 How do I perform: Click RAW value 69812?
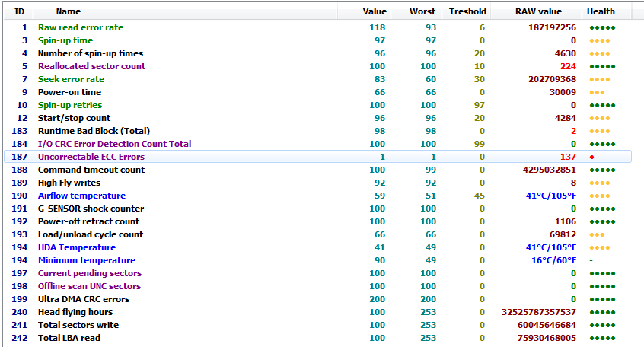pos(563,234)
